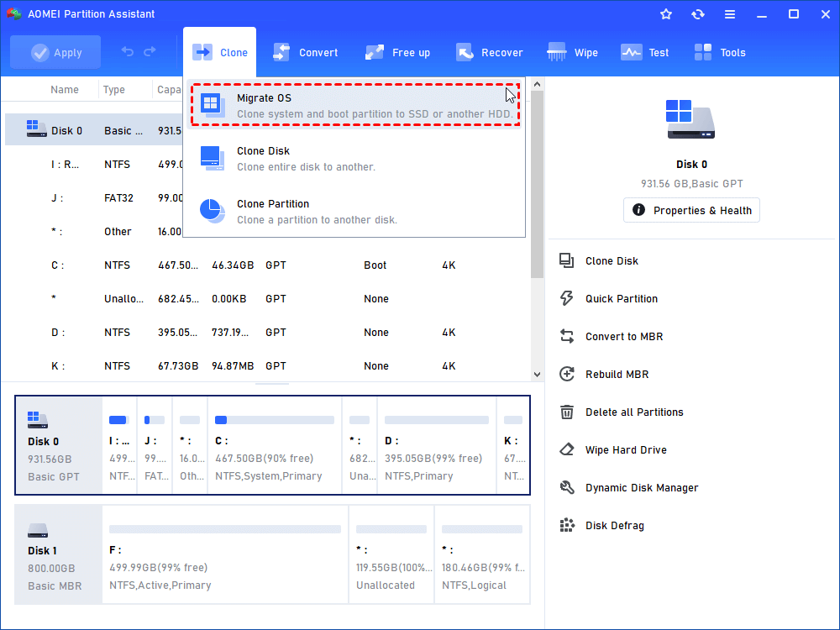
Task: Open the Wipe menu
Action: point(572,52)
